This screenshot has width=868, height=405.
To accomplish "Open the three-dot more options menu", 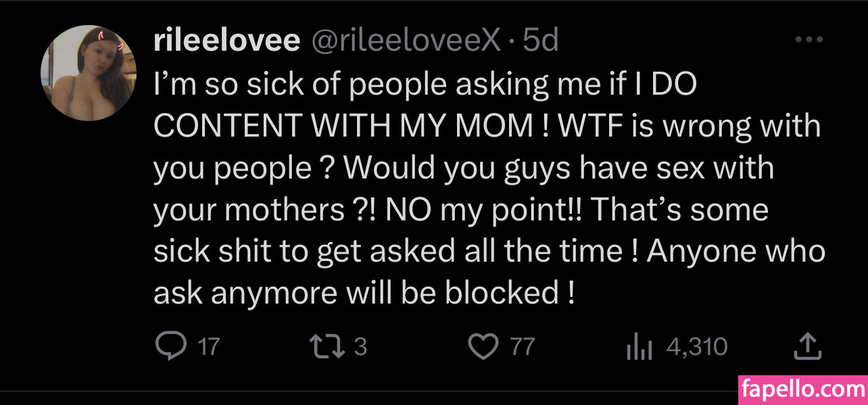I will coord(807,41).
